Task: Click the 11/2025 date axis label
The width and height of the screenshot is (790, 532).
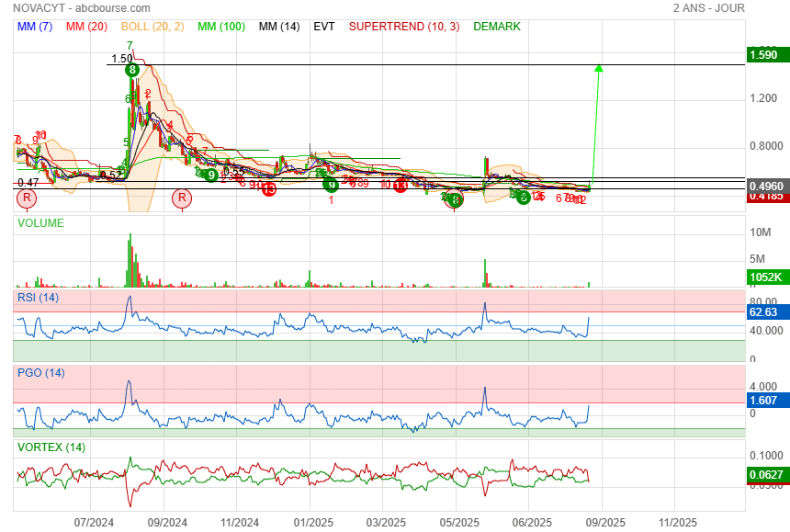Action: 678,523
